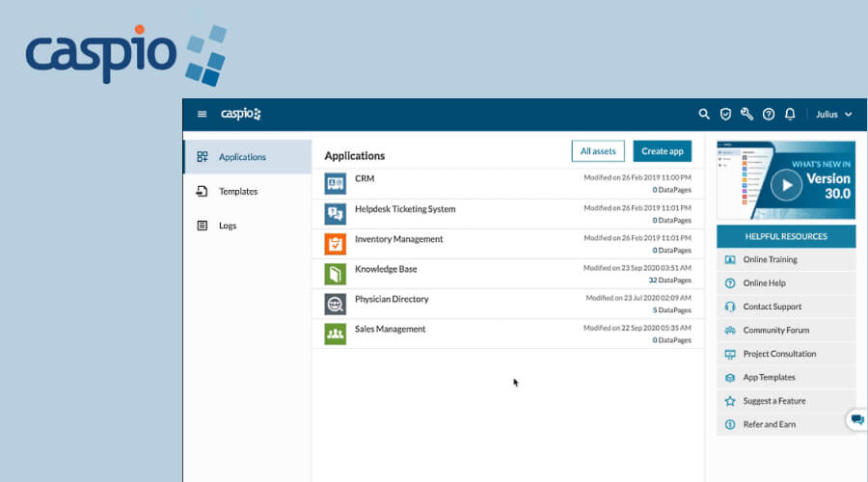Click the Sales Management app icon
Viewport: 868px width, 482px height.
(x=335, y=334)
